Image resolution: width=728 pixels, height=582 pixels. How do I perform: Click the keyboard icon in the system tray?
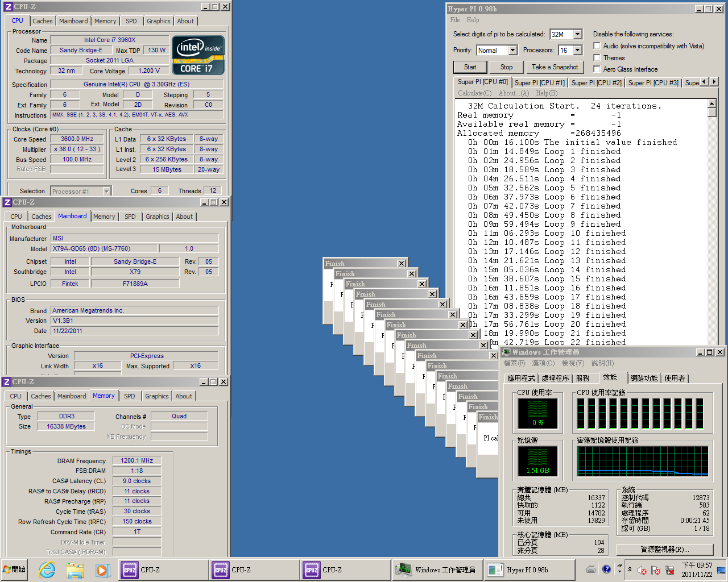591,569
